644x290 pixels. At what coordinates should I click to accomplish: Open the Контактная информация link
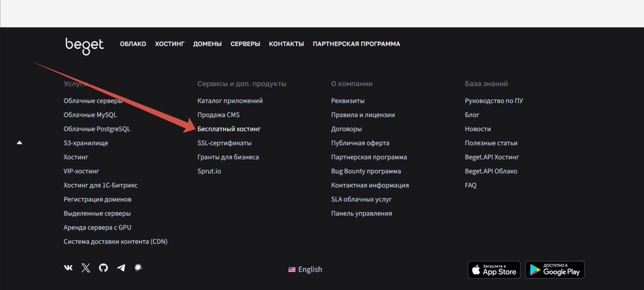(370, 185)
